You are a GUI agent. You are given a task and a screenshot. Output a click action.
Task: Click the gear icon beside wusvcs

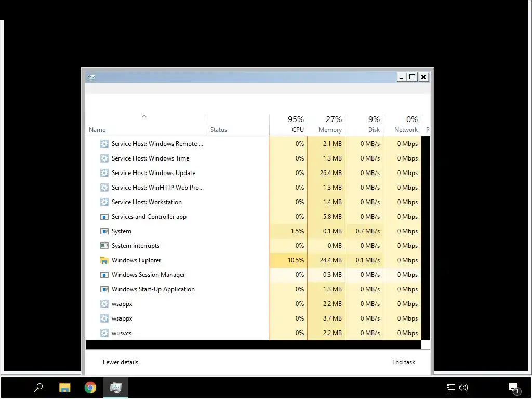[104, 333]
